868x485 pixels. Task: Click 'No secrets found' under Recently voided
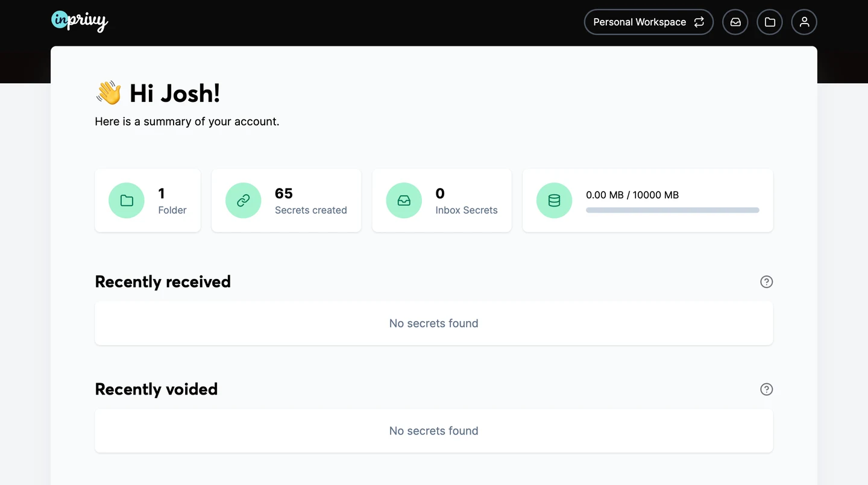[434, 431]
